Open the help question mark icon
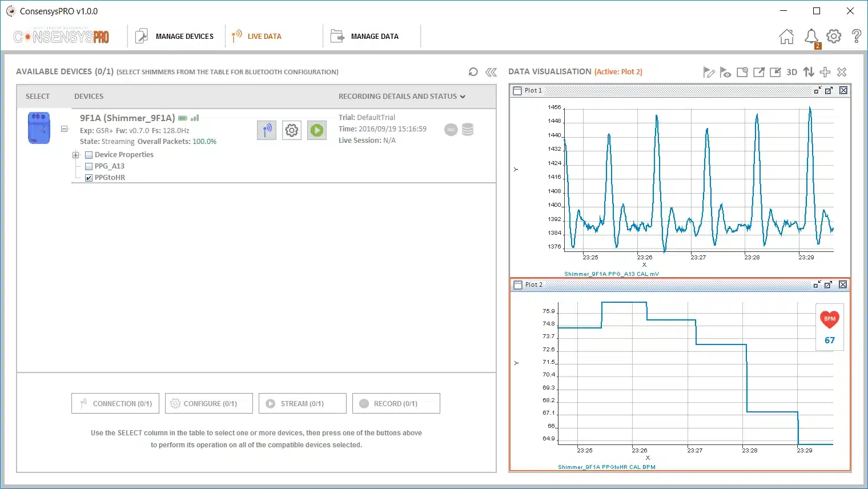The height and width of the screenshot is (489, 868). pos(857,36)
